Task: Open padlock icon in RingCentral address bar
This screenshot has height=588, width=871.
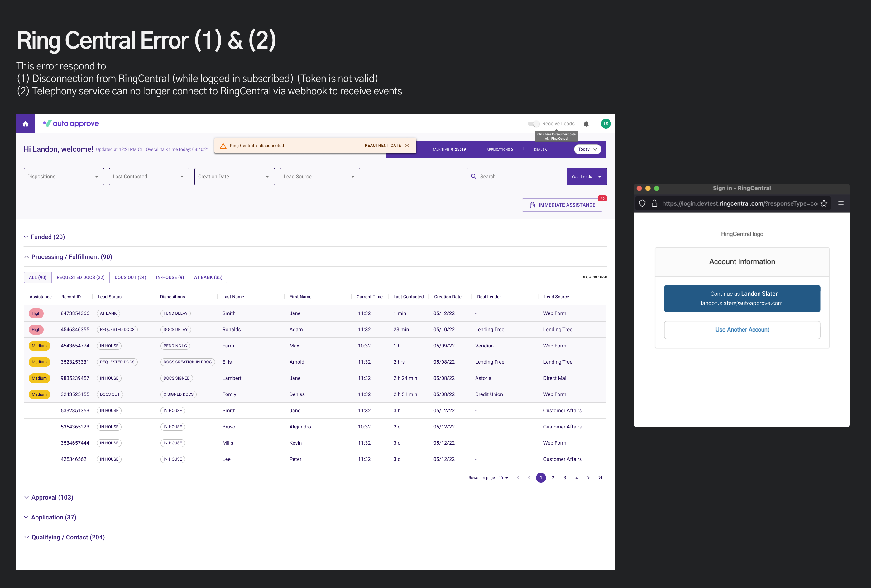Action: 654,203
